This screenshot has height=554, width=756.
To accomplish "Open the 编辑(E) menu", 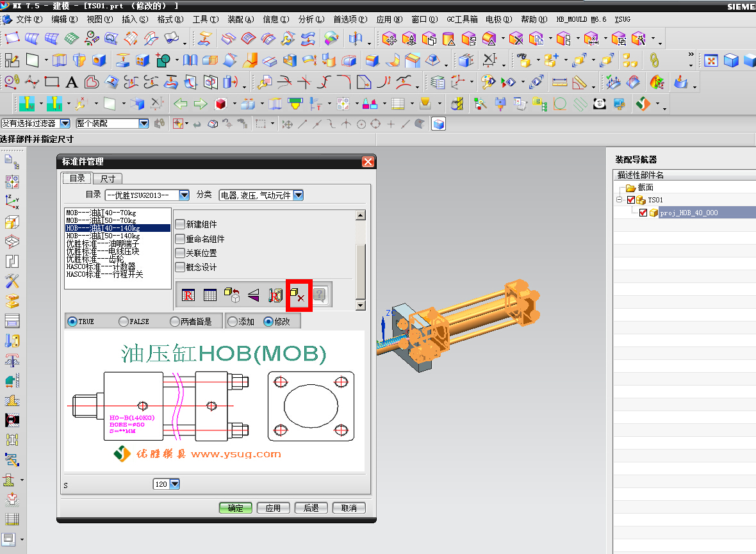I will tap(65, 19).
